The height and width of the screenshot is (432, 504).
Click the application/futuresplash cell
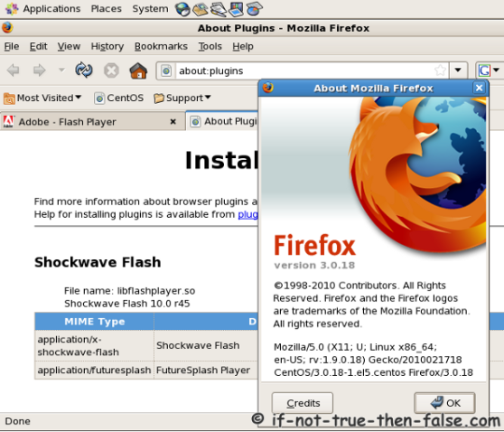pos(94,371)
